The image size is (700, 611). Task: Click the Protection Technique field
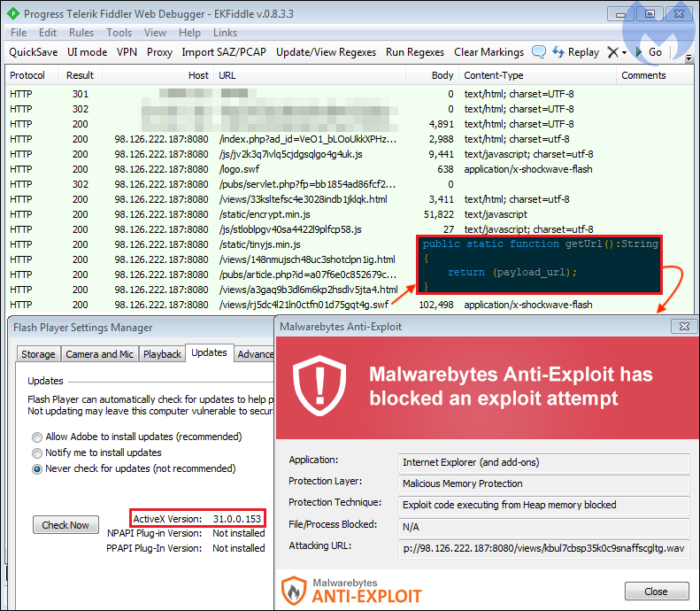pyautogui.click(x=543, y=505)
